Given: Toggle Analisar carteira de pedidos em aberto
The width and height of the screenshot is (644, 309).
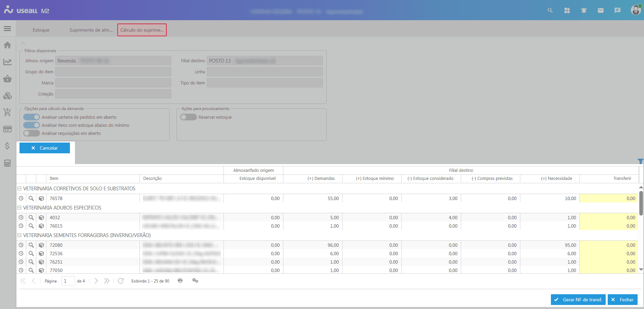Looking at the screenshot, I should tap(32, 117).
